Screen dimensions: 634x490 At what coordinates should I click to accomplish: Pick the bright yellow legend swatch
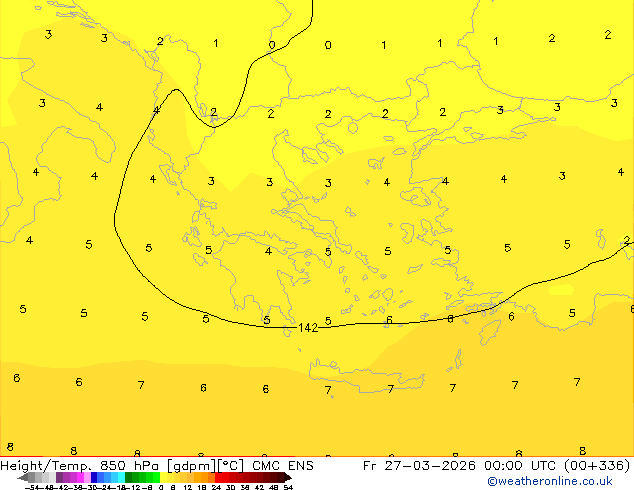click(163, 477)
